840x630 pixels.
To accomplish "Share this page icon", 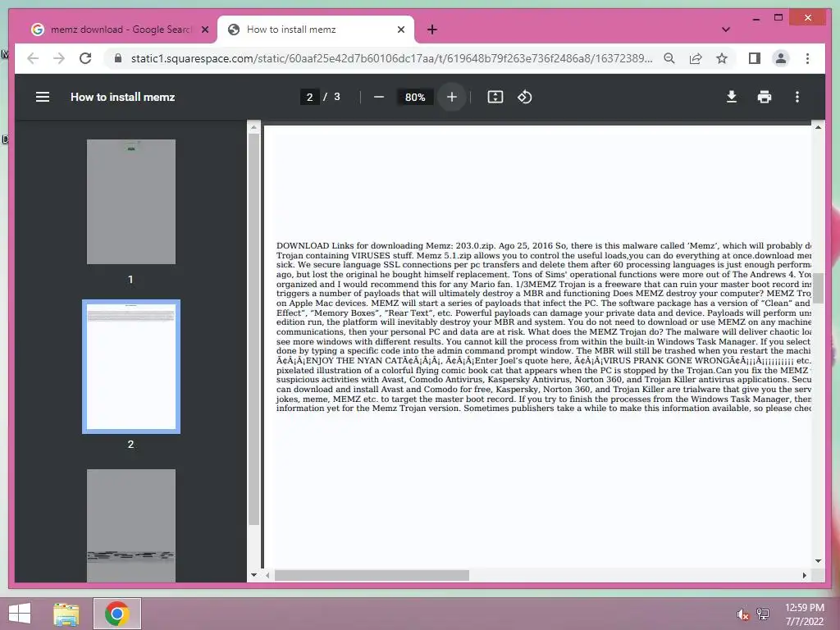I will [696, 58].
